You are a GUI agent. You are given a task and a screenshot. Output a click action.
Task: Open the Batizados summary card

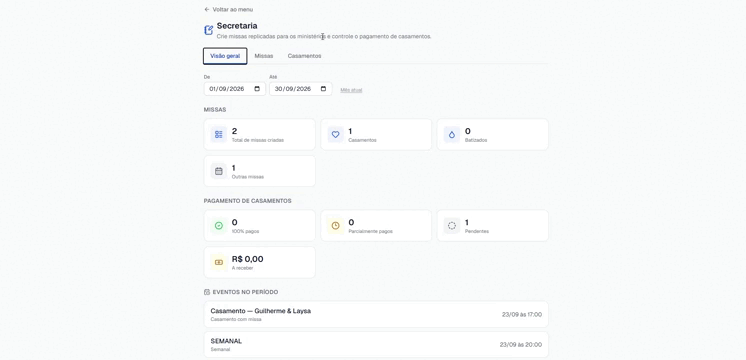pos(492,135)
